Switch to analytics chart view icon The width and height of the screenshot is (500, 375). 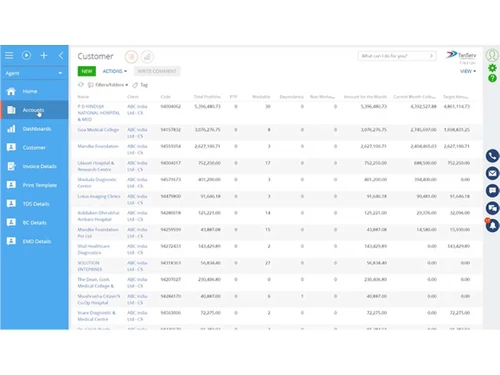pyautogui.click(x=147, y=57)
